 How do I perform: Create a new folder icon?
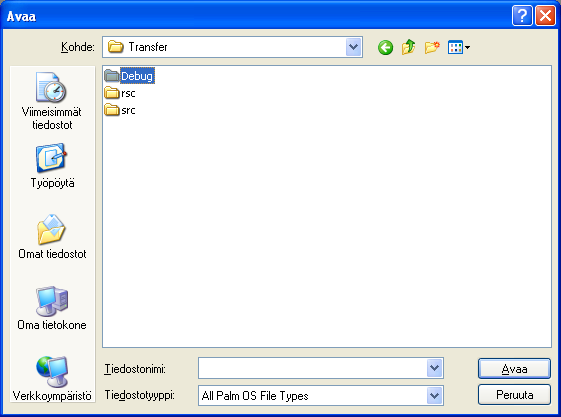pyautogui.click(x=432, y=47)
